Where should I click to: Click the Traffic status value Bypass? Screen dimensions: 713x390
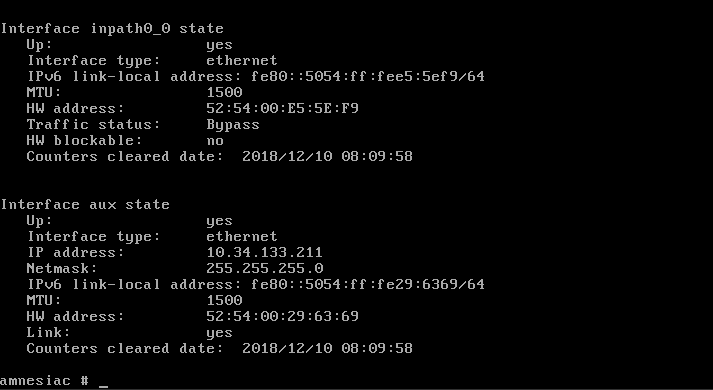[233, 125]
